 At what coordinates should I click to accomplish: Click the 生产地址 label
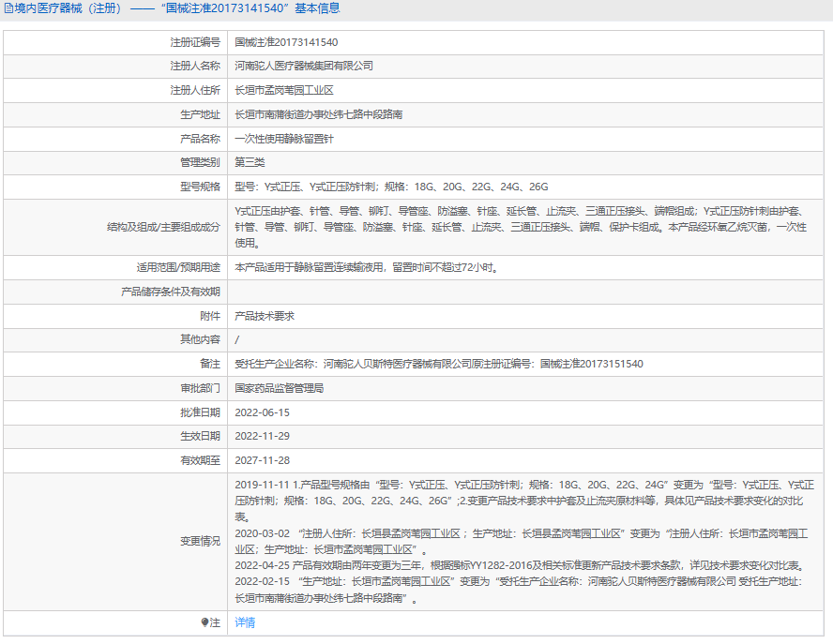(x=200, y=114)
